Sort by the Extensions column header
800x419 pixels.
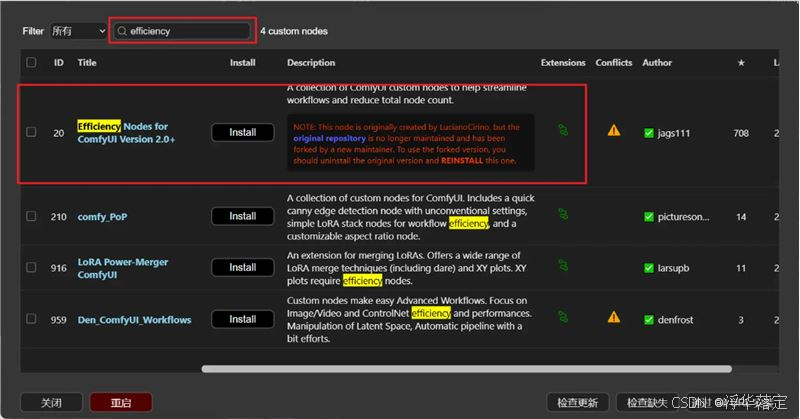[x=563, y=62]
